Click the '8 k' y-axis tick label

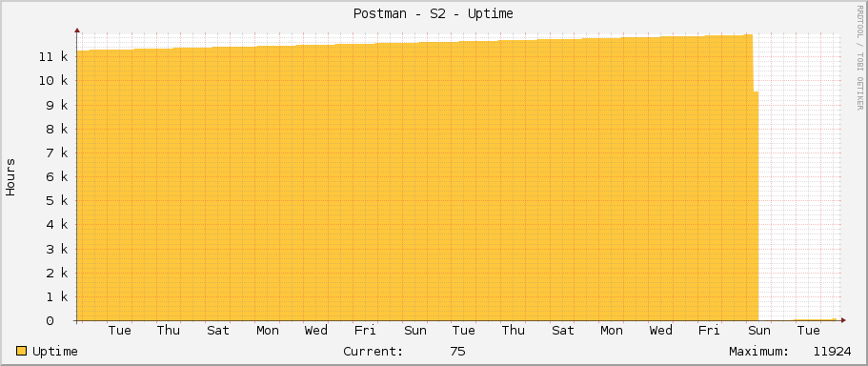pyautogui.click(x=57, y=129)
